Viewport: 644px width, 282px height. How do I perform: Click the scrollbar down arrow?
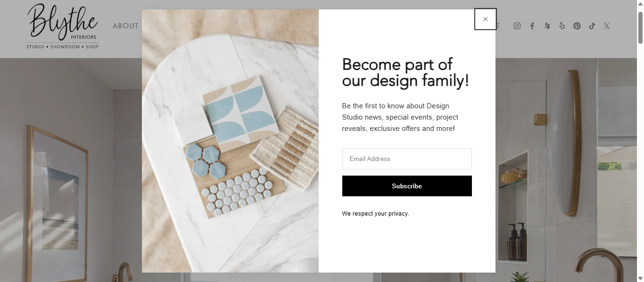click(x=640, y=278)
